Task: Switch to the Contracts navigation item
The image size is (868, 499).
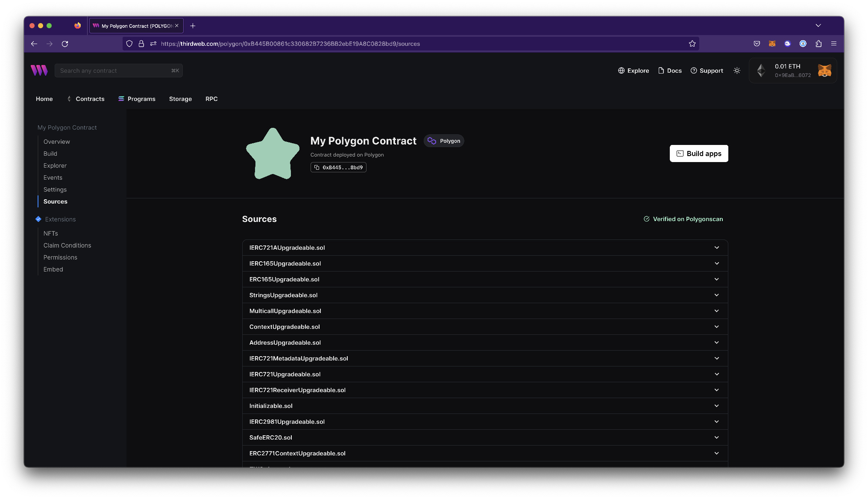Action: [x=90, y=99]
